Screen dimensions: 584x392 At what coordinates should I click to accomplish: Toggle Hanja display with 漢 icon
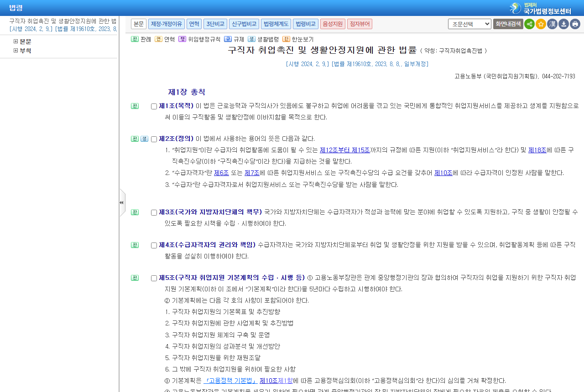tap(552, 24)
